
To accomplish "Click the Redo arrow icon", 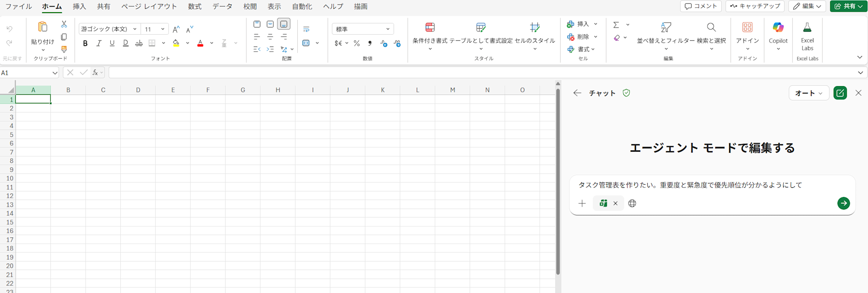I will tap(10, 43).
